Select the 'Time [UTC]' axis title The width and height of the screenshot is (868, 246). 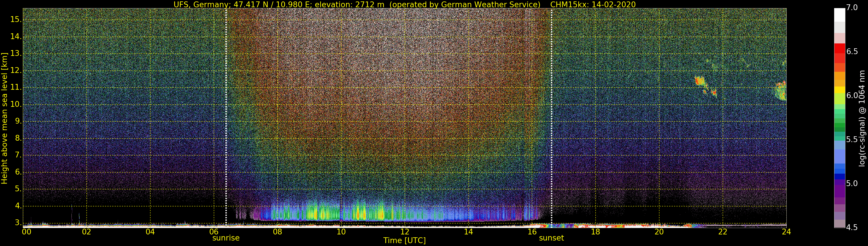tap(404, 241)
